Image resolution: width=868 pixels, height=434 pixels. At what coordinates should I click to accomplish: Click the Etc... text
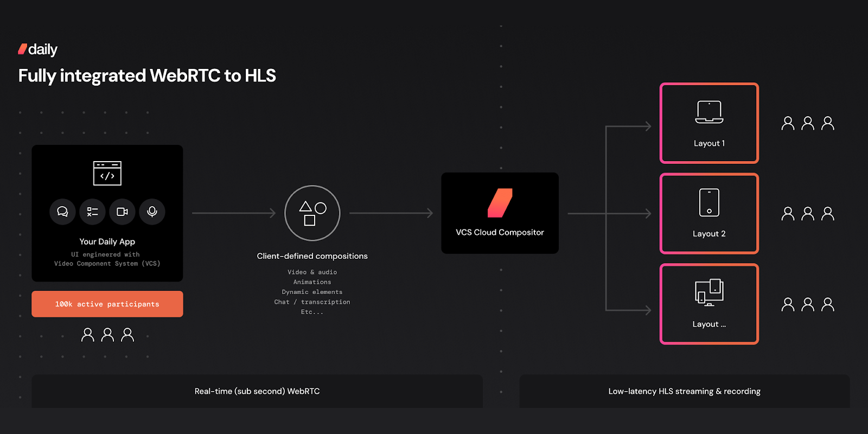point(312,312)
